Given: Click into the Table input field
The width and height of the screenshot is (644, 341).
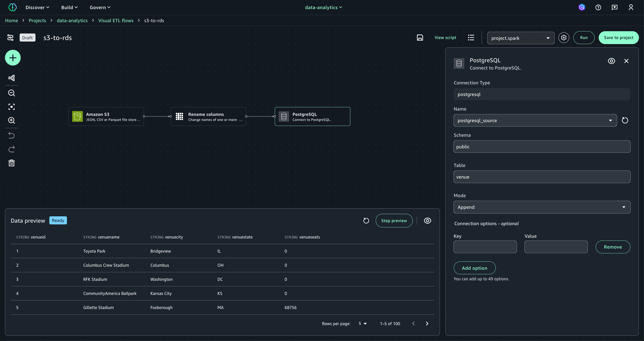Looking at the screenshot, I should point(542,177).
